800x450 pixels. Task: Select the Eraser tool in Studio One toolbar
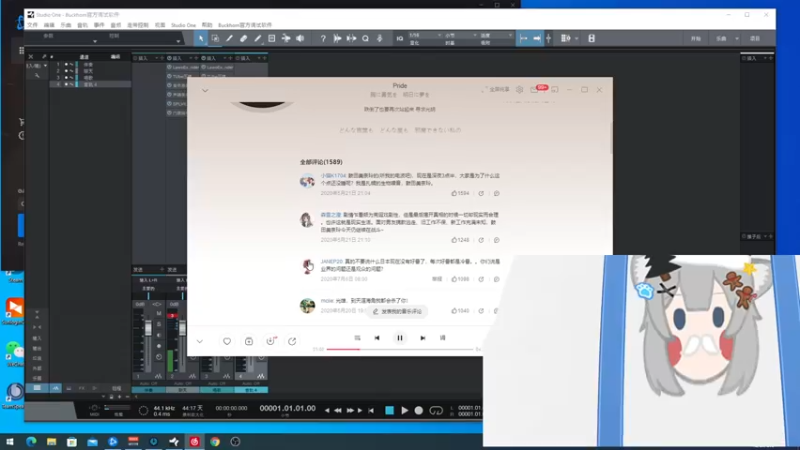pos(243,38)
